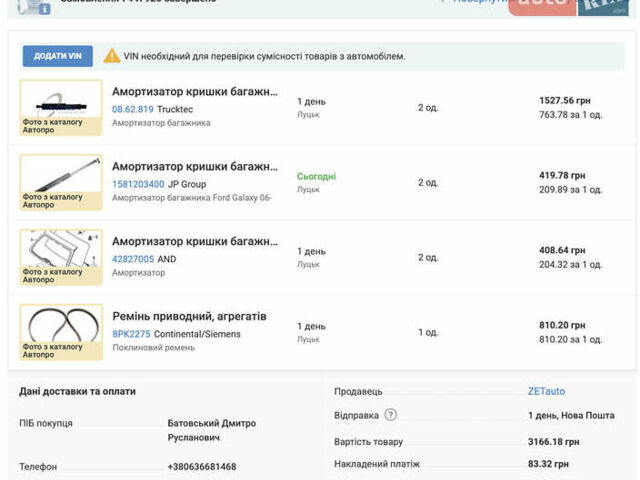This screenshot has width=640, height=480.
Task: Open the Trucktec amortizer product thumbnail
Action: point(61,108)
